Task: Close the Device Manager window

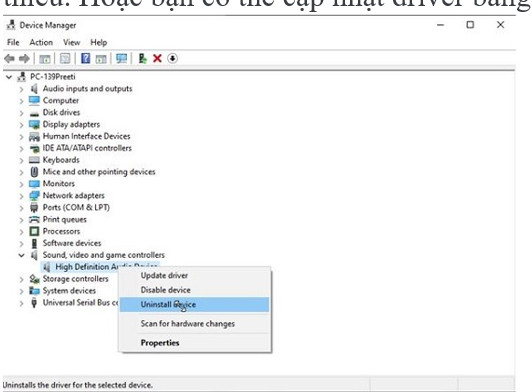Action: [500, 25]
